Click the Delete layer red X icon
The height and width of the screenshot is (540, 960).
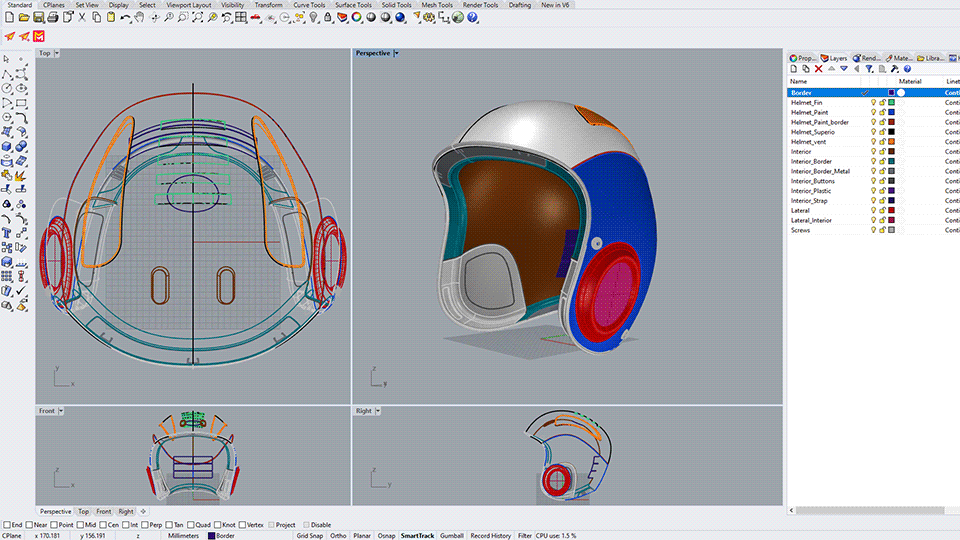[x=819, y=69]
